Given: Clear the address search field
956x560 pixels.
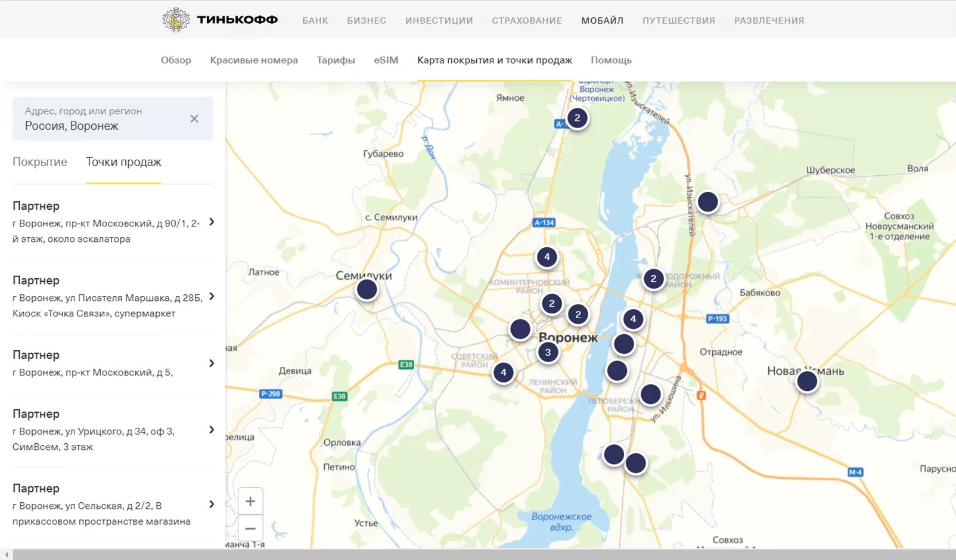Looking at the screenshot, I should pos(194,119).
